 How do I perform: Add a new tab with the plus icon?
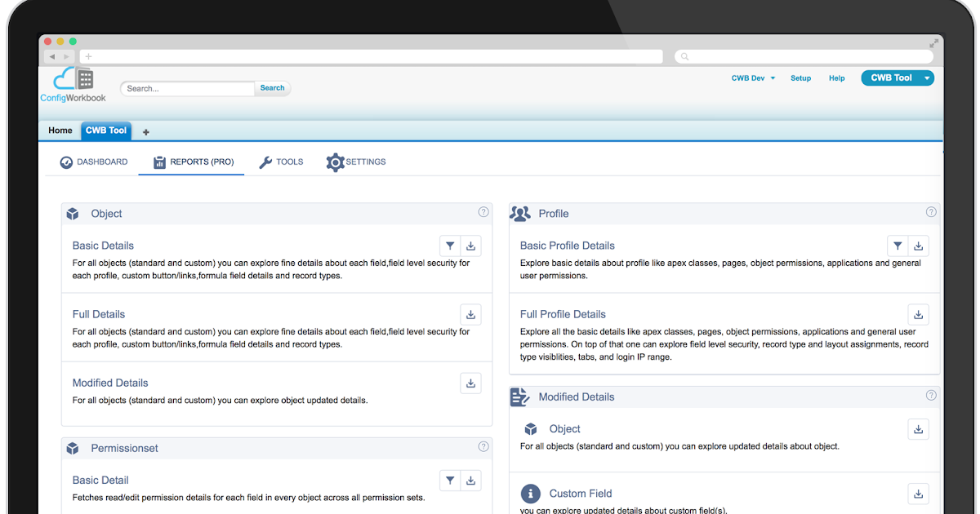[146, 131]
